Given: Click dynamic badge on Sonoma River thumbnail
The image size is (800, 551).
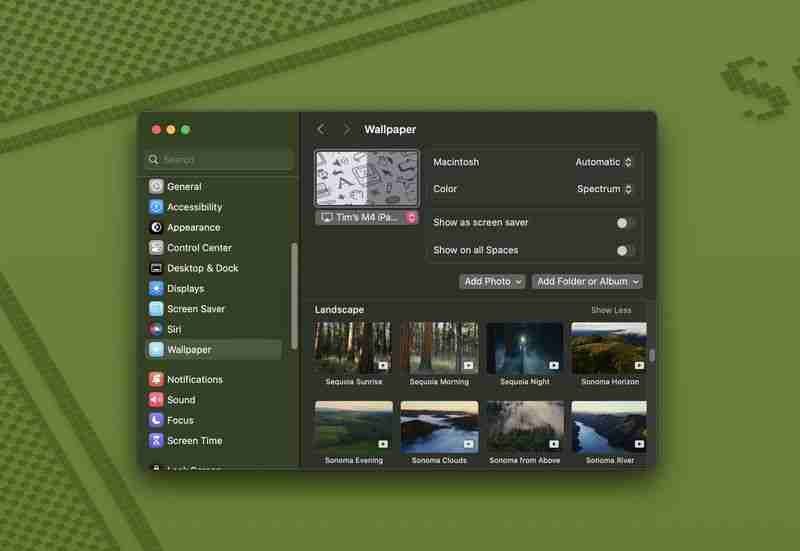Looking at the screenshot, I should (x=639, y=444).
